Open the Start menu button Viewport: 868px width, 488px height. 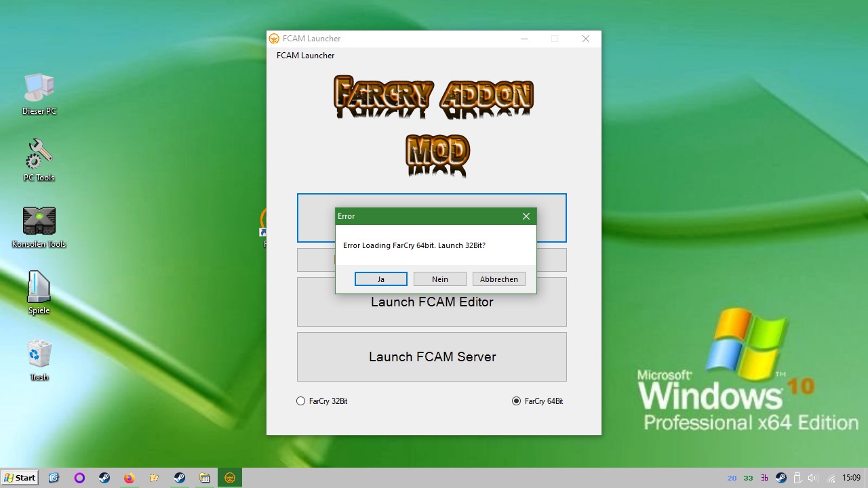click(x=20, y=478)
